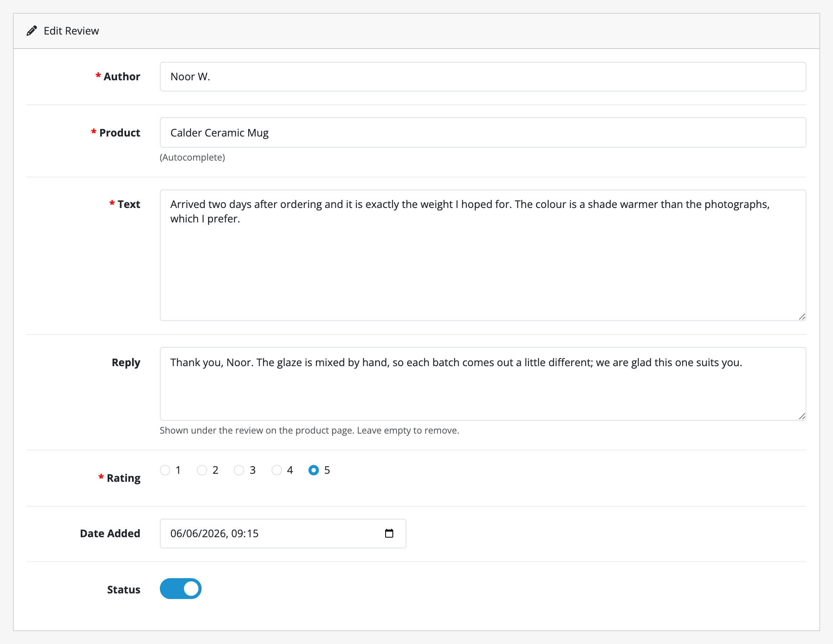The width and height of the screenshot is (833, 644).
Task: Select the checked rating 5 radio
Action: [x=314, y=470]
